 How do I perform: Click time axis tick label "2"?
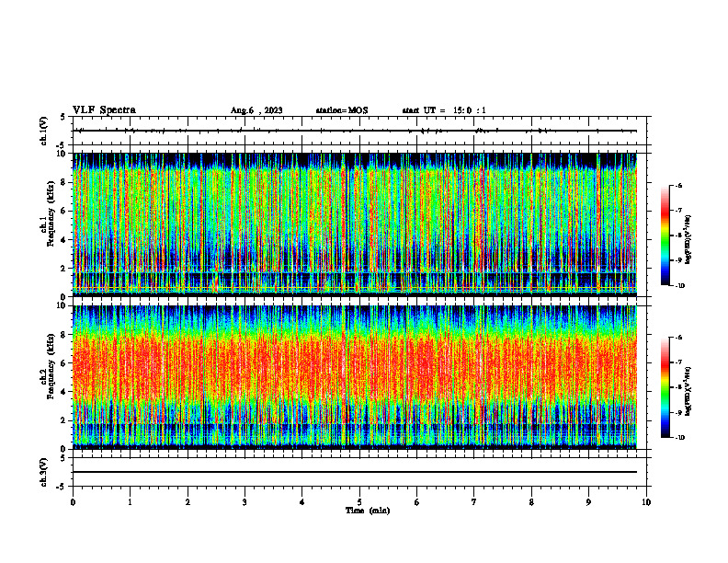(188, 502)
